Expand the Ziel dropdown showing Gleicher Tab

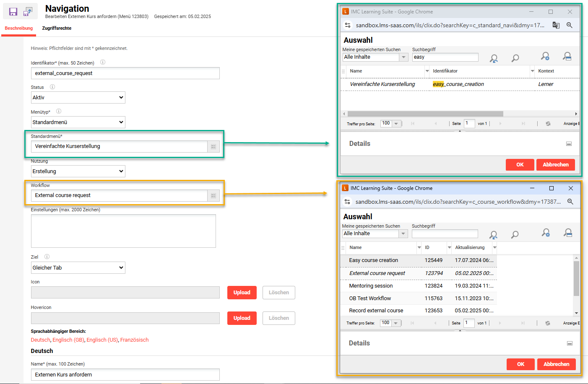78,268
